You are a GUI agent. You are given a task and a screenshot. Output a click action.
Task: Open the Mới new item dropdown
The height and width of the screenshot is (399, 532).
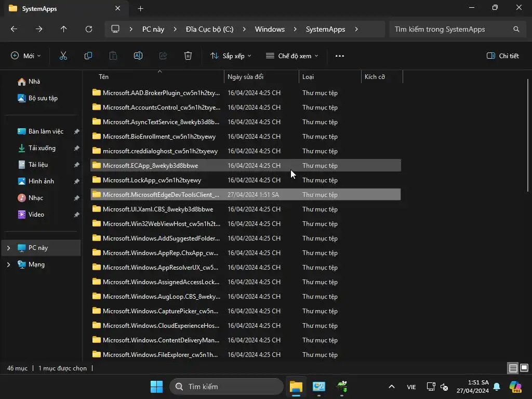pyautogui.click(x=26, y=56)
